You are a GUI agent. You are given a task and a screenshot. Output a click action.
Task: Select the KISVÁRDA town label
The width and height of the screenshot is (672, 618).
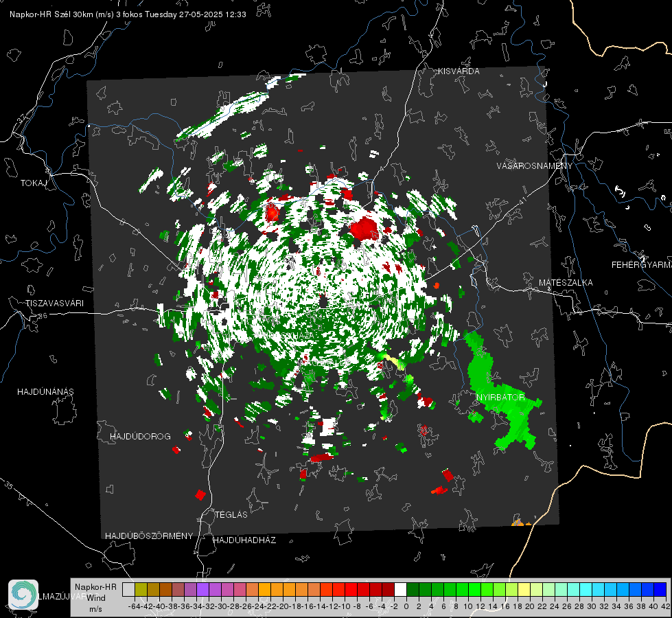click(459, 71)
